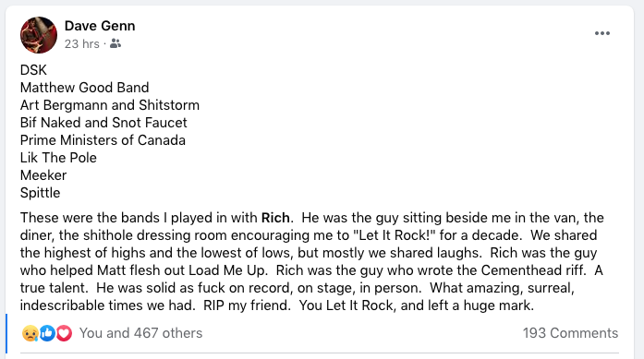Click the sad face reaction icon
This screenshot has height=359, width=644.
click(x=30, y=333)
